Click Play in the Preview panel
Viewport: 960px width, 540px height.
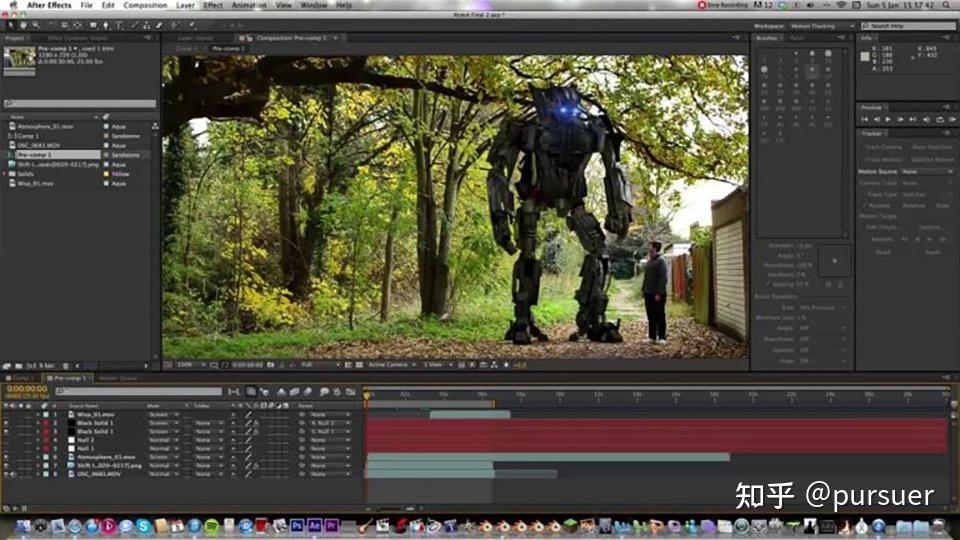[888, 119]
